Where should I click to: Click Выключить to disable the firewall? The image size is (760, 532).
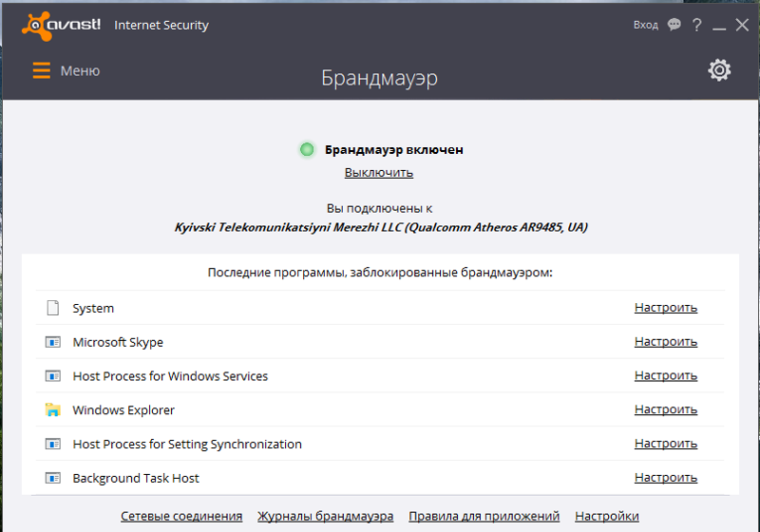(378, 173)
